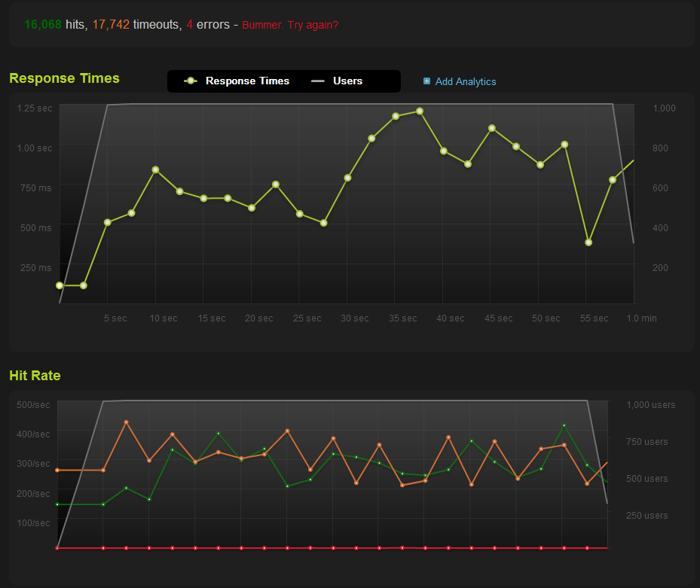Click the green dot marker in the legend

191,81
